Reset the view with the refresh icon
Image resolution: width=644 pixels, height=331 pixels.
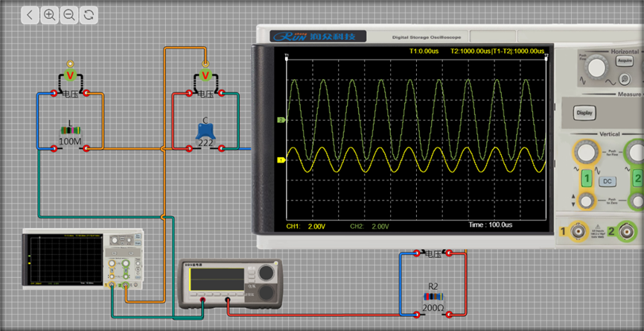pos(89,15)
